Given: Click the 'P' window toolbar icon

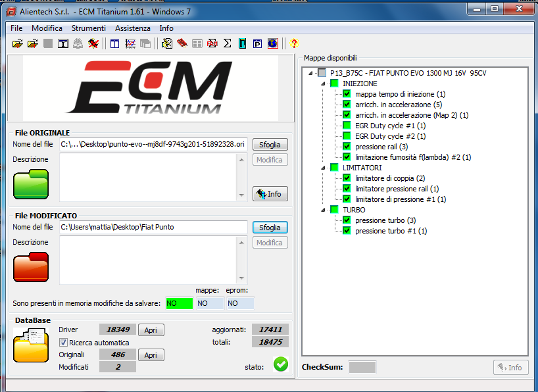Looking at the screenshot, I should click(257, 43).
